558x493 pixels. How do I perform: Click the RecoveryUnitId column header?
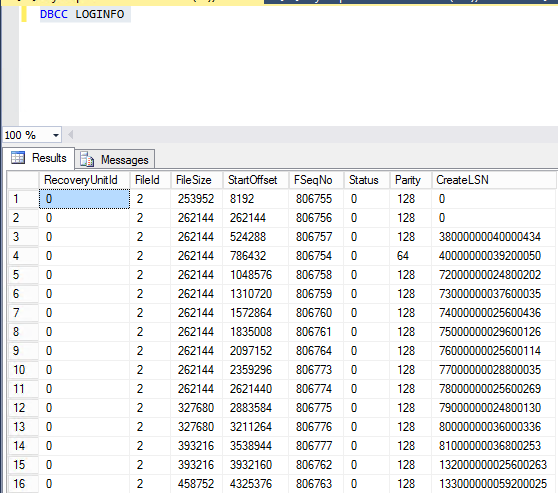click(84, 180)
